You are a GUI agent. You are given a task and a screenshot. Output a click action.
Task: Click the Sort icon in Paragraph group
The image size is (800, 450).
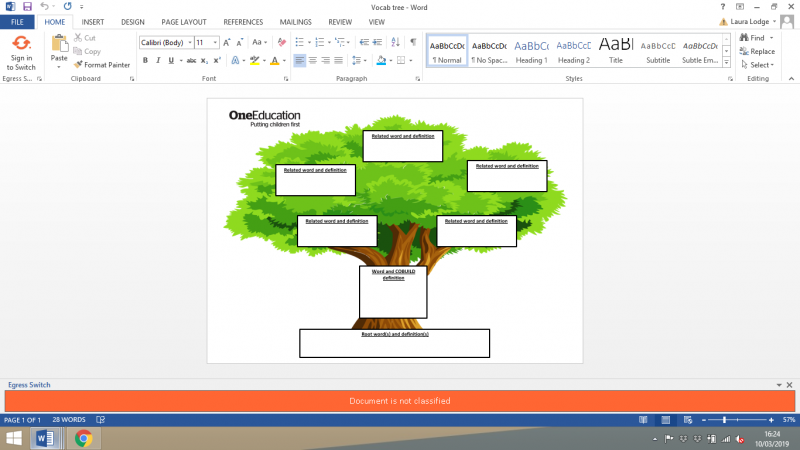(395, 42)
